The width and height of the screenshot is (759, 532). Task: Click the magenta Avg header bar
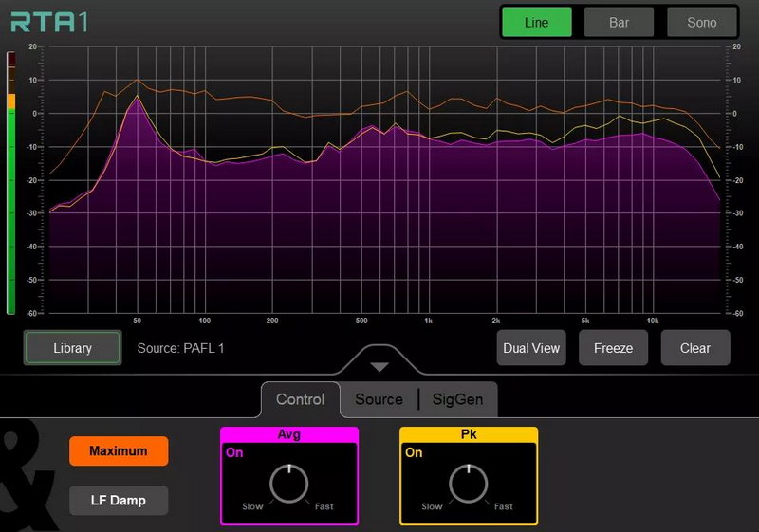(289, 434)
